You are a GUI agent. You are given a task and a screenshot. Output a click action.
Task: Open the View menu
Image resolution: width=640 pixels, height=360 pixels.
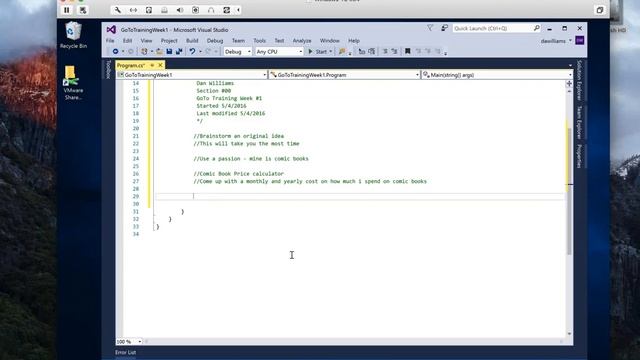tap(146, 41)
